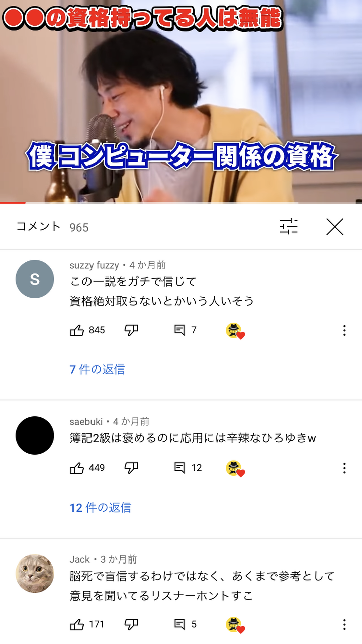Open reply icon on Jack's comment
This screenshot has width=362, height=644.
tap(179, 625)
